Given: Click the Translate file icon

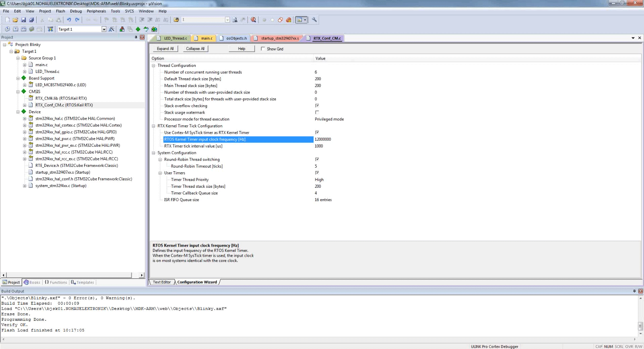Looking at the screenshot, I should (7, 29).
